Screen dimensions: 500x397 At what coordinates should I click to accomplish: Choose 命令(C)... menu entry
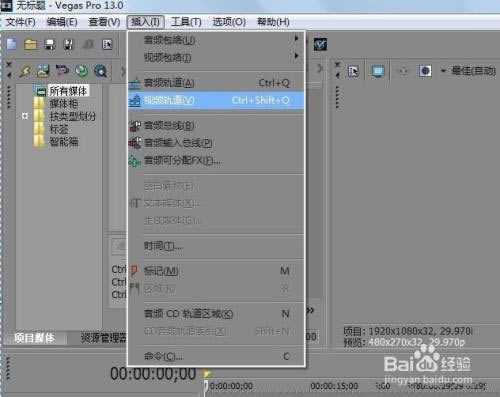click(x=216, y=356)
